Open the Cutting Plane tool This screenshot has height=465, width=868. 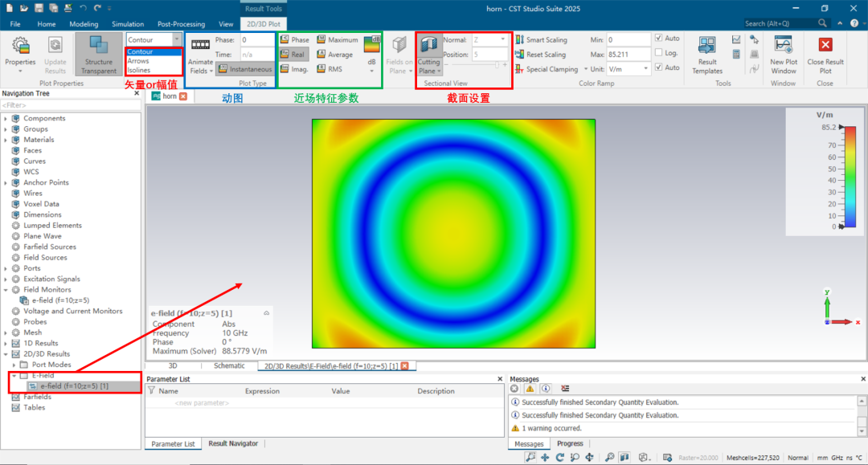[x=428, y=55]
